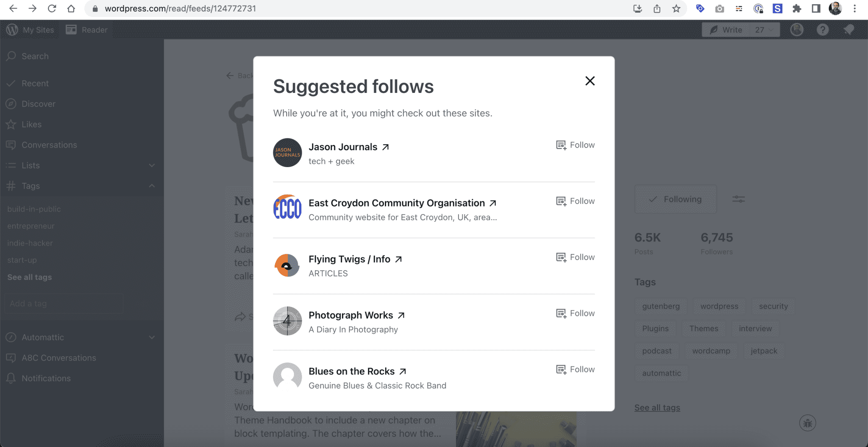Switch to the Reader tab
The height and width of the screenshot is (447, 868).
click(x=87, y=30)
